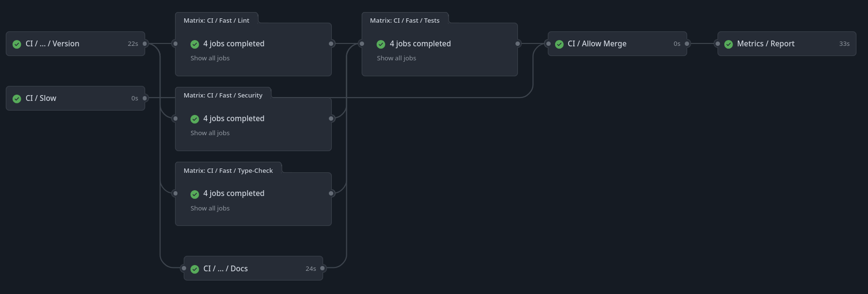Show all jobs in the Tests matrix
The image size is (868, 294).
pyautogui.click(x=396, y=58)
